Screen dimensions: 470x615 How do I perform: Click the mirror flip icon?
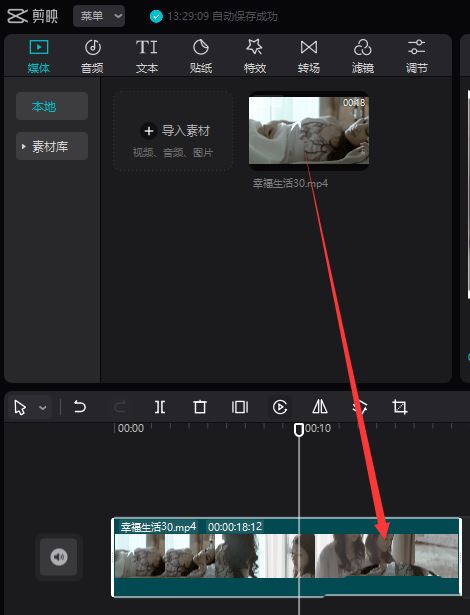coord(320,407)
